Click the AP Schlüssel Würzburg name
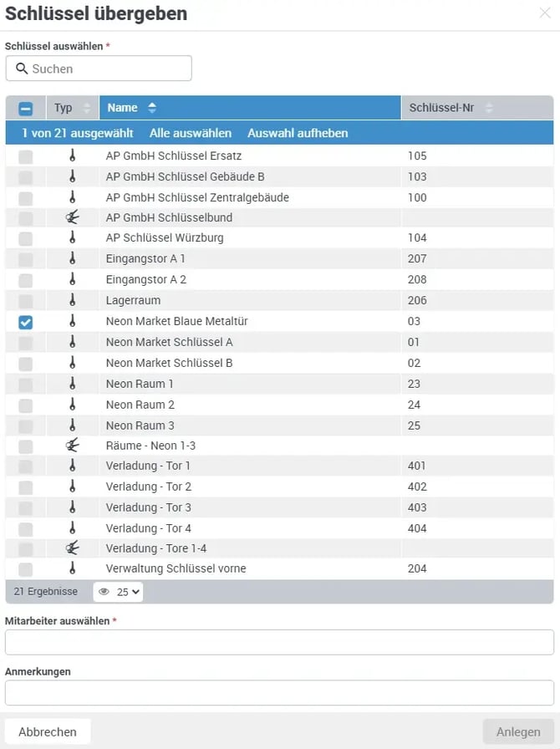This screenshot has width=560, height=749. click(165, 237)
